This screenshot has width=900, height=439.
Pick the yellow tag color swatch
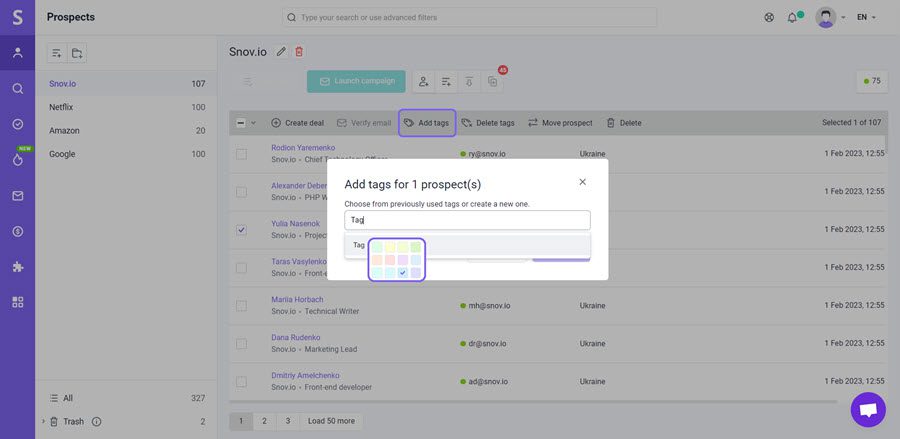click(x=390, y=247)
